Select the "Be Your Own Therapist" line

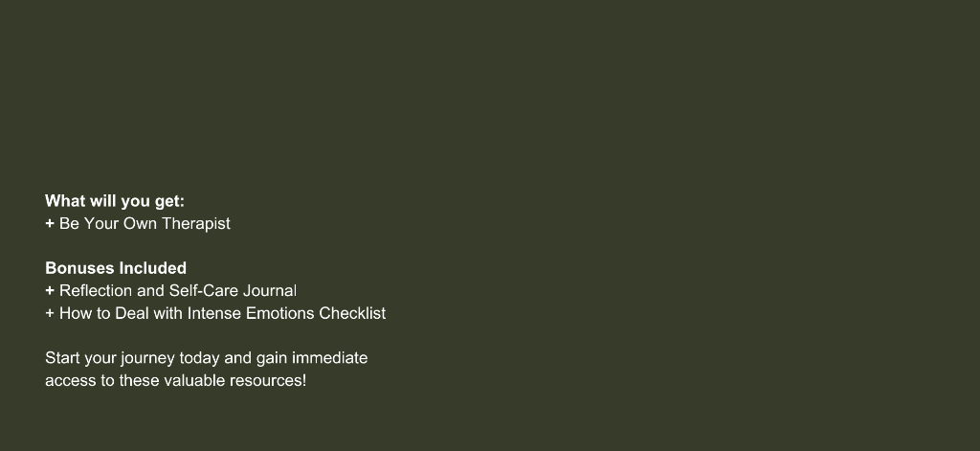pos(145,223)
